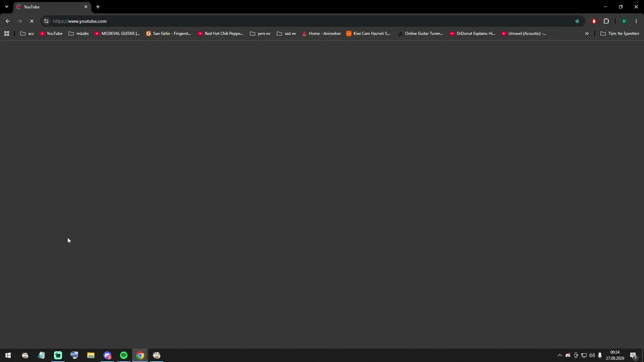Open the tab search dropdown arrow
Viewport: 644px width, 362px height.
click(7, 7)
